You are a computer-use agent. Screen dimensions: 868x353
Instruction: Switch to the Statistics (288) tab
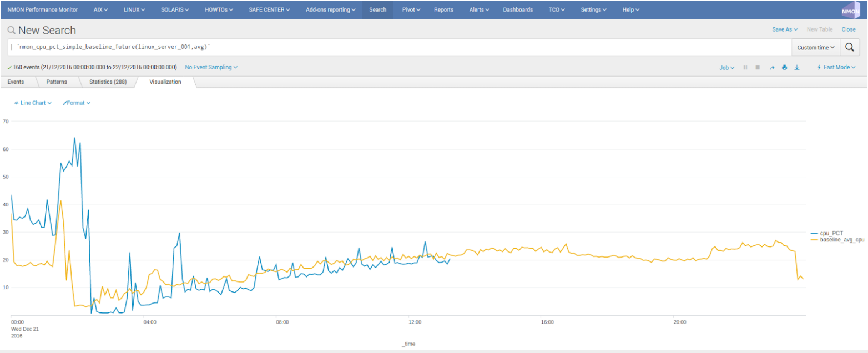pos(108,82)
